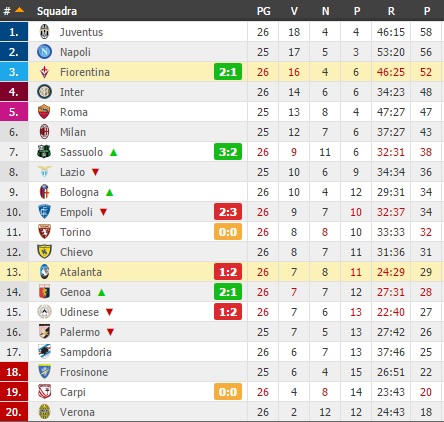The width and height of the screenshot is (444, 422).
Task: Open Empoli's red 2:3 result badge
Action: pyautogui.click(x=228, y=212)
